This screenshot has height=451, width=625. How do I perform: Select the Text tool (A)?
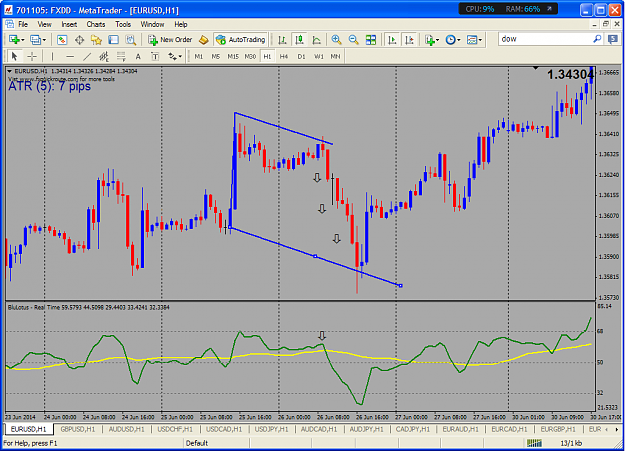click(x=138, y=56)
